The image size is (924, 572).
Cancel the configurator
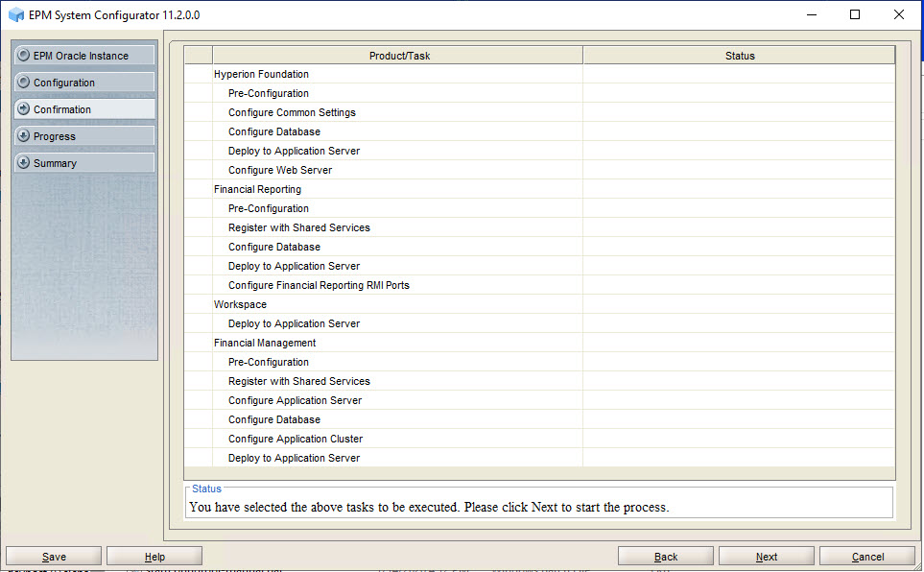pyautogui.click(x=867, y=556)
